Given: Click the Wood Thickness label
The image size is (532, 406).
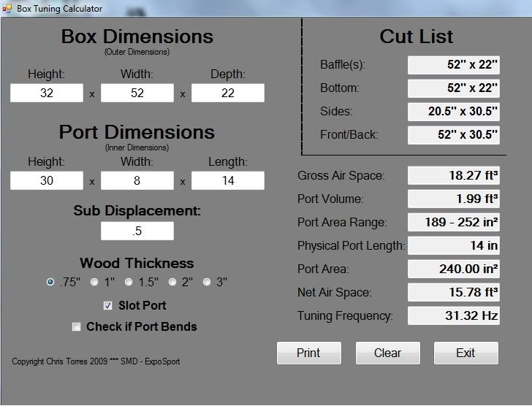Looking at the screenshot, I should 137,263.
